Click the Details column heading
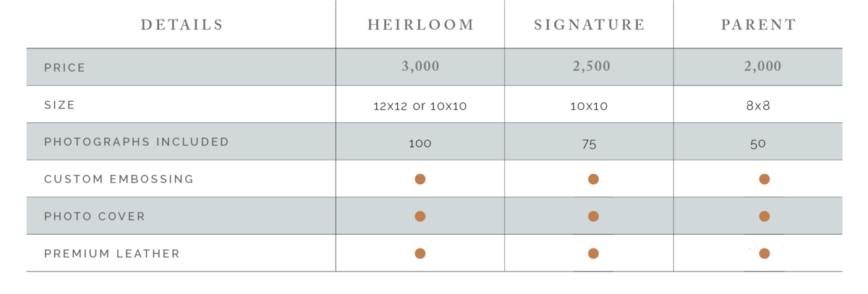 tap(182, 25)
